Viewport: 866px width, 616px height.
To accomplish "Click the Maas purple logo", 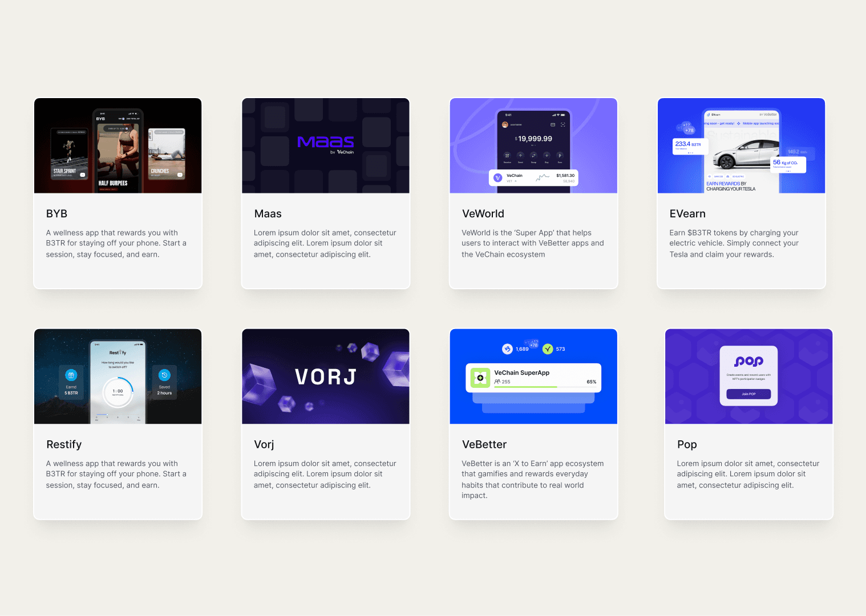I will click(326, 142).
